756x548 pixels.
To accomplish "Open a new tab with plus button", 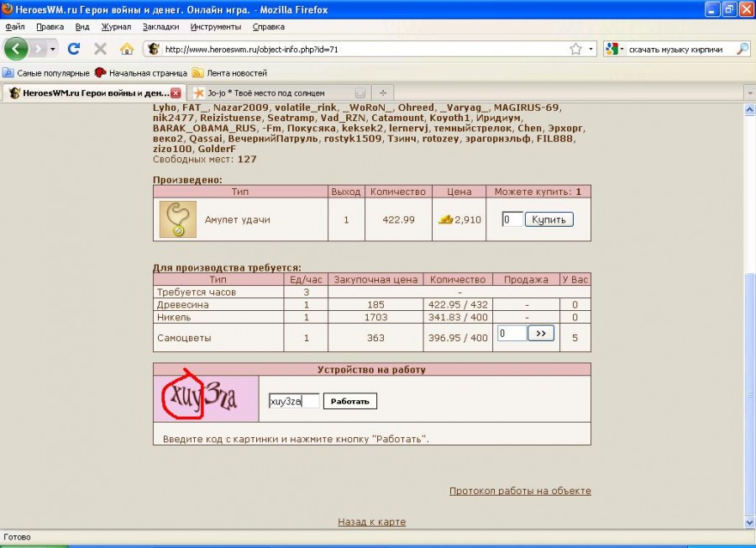I will (383, 92).
